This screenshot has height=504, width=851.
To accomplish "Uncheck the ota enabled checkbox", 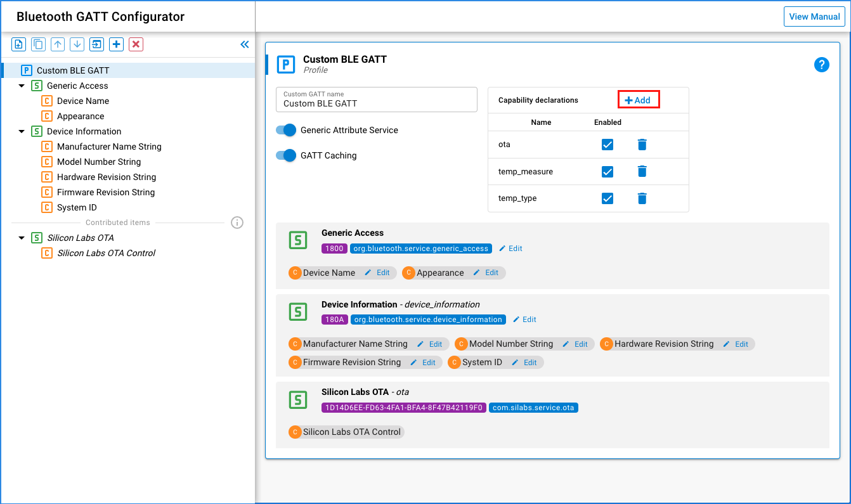I will click(x=607, y=145).
